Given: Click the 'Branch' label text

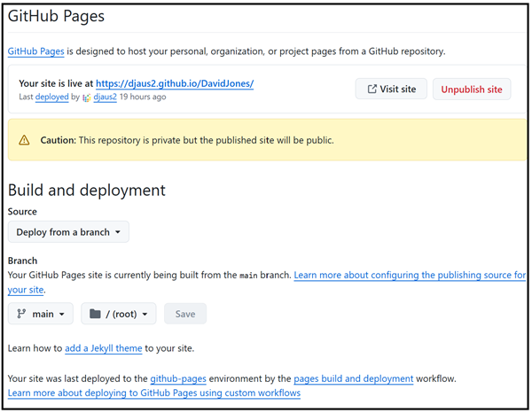Looking at the screenshot, I should point(22,261).
